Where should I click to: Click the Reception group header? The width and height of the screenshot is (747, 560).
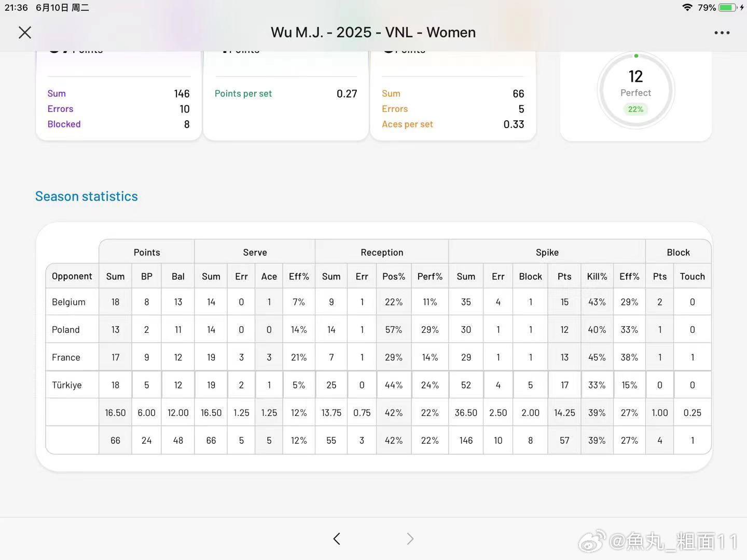(x=382, y=253)
